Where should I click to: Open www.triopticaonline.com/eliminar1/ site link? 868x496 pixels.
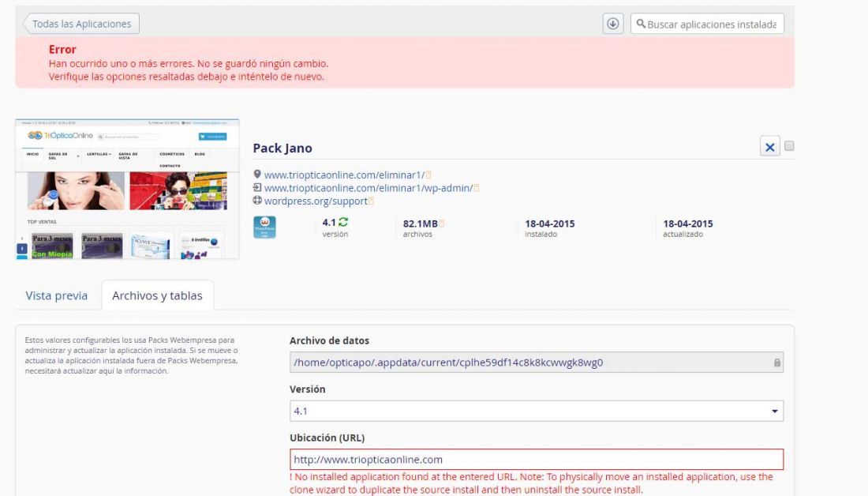tap(344, 175)
